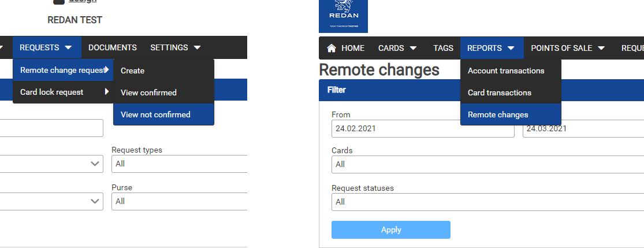Open the Requests menu
Screen dimensions: 644x248
[x=46, y=47]
